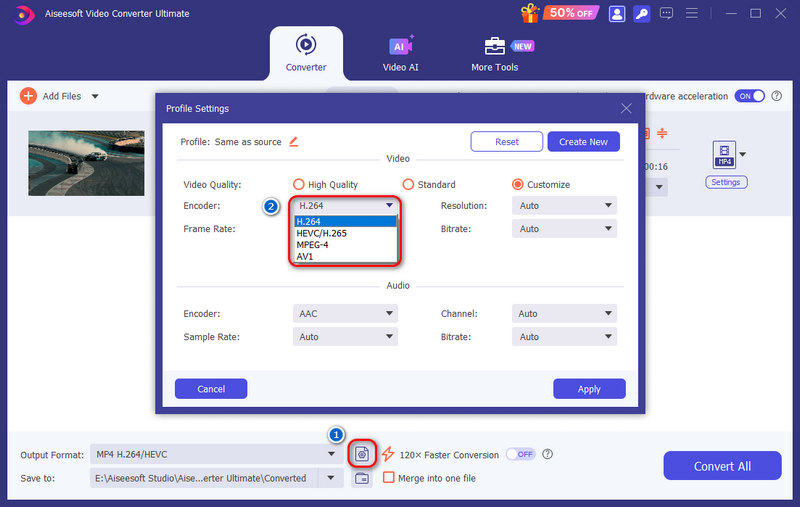
Task: Click the pencil icon to rename profile
Action: point(293,142)
